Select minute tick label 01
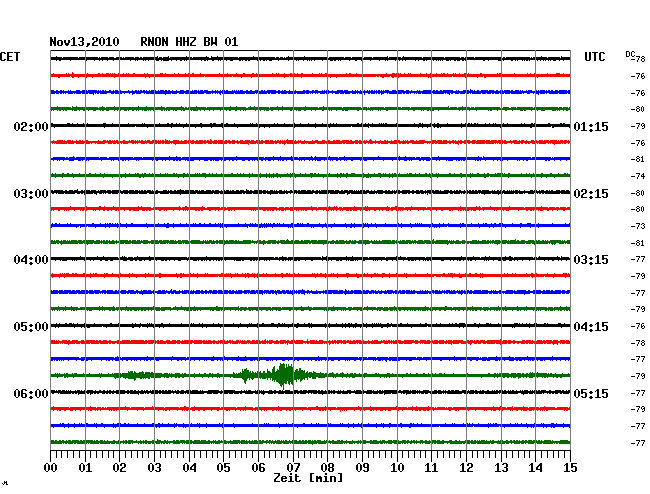 point(85,468)
